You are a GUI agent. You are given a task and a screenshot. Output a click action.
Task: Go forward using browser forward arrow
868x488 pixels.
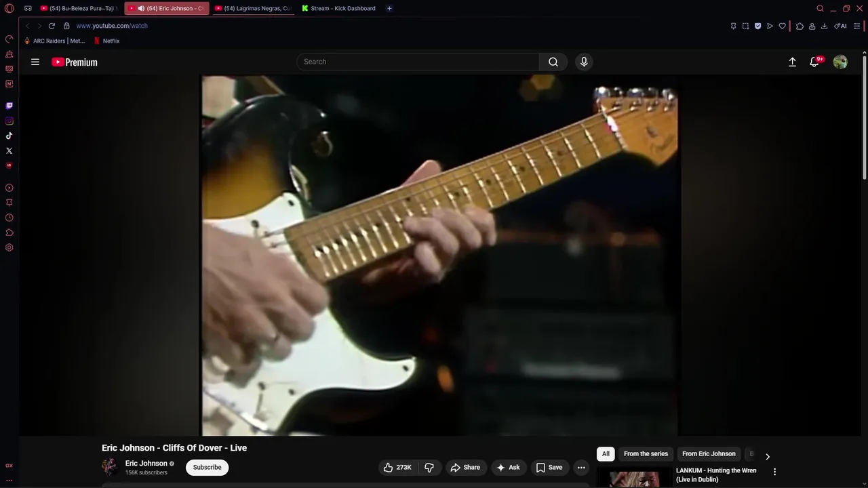(39, 26)
